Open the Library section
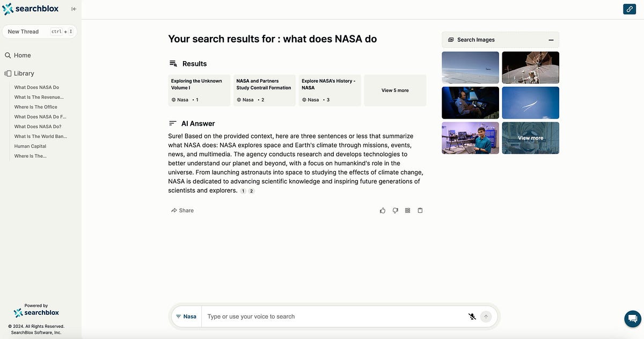Screen dimensions: 644x339 23,73
